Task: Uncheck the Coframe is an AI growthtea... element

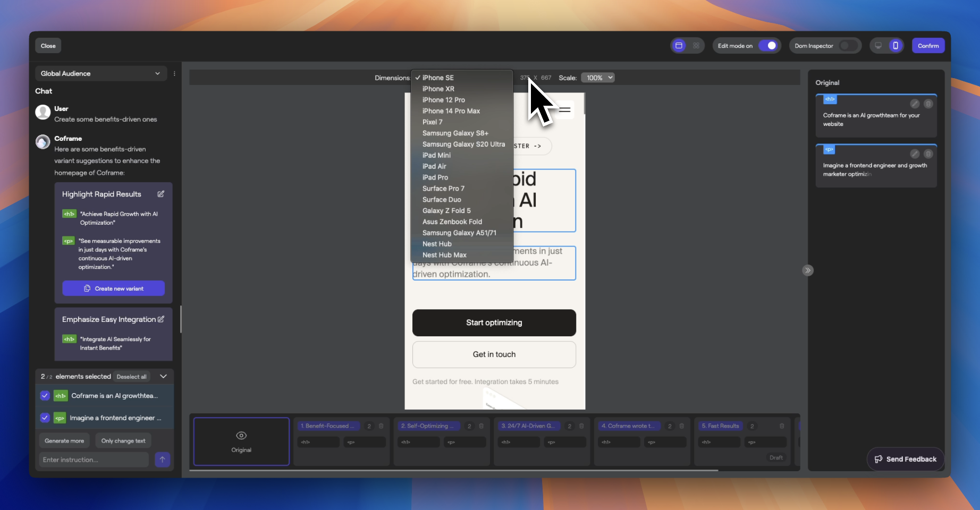Action: click(45, 396)
